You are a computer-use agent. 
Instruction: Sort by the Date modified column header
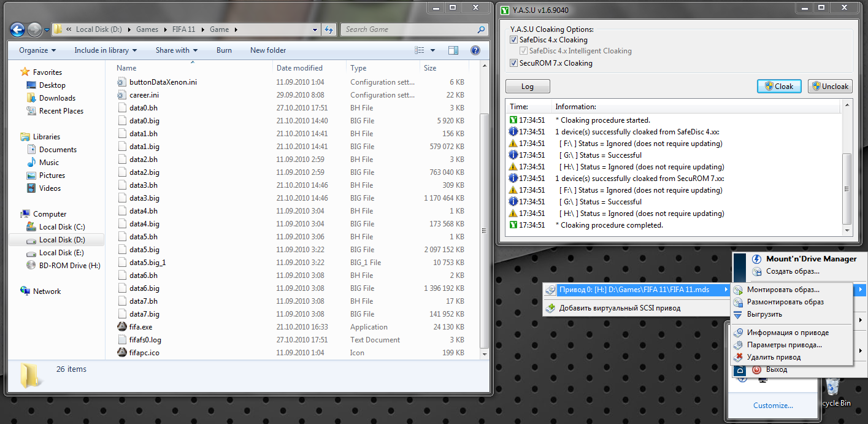pos(309,68)
